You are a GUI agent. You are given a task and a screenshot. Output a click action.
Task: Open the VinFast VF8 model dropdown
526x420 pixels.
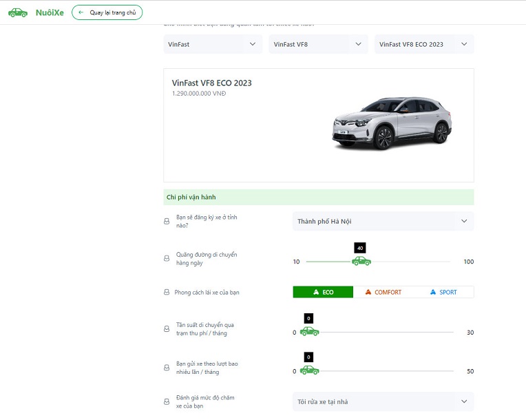[318, 44]
